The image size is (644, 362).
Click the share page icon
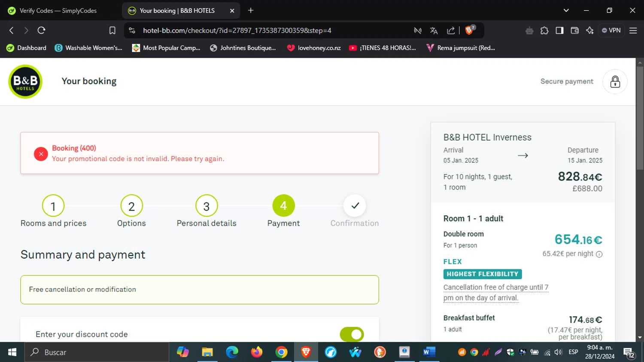click(451, 30)
